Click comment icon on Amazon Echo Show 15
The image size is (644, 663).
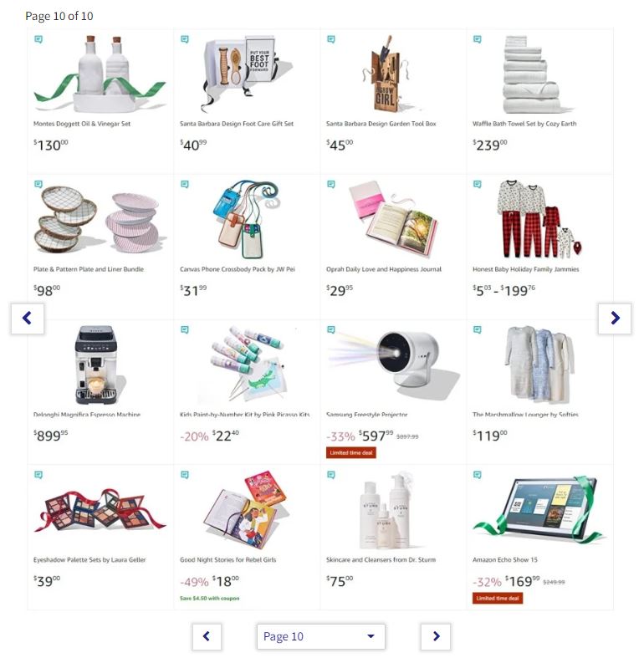pos(478,475)
